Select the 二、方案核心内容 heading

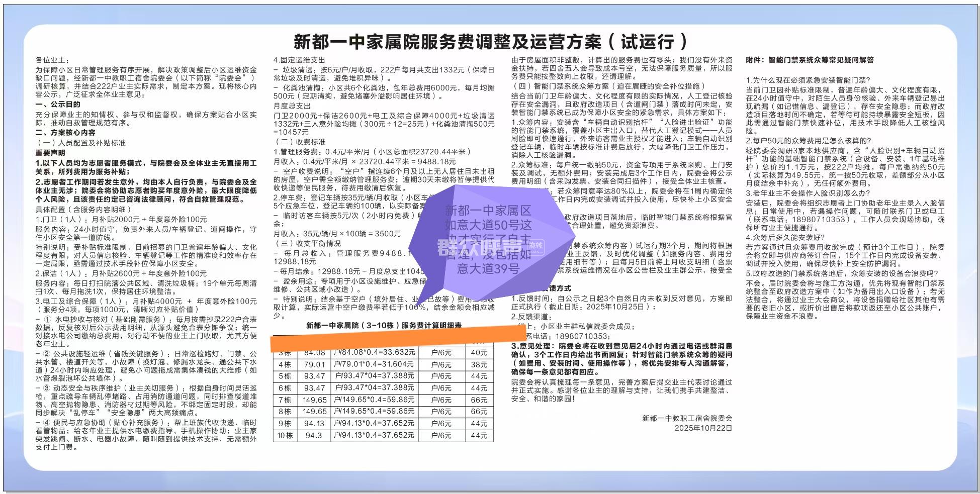point(65,133)
